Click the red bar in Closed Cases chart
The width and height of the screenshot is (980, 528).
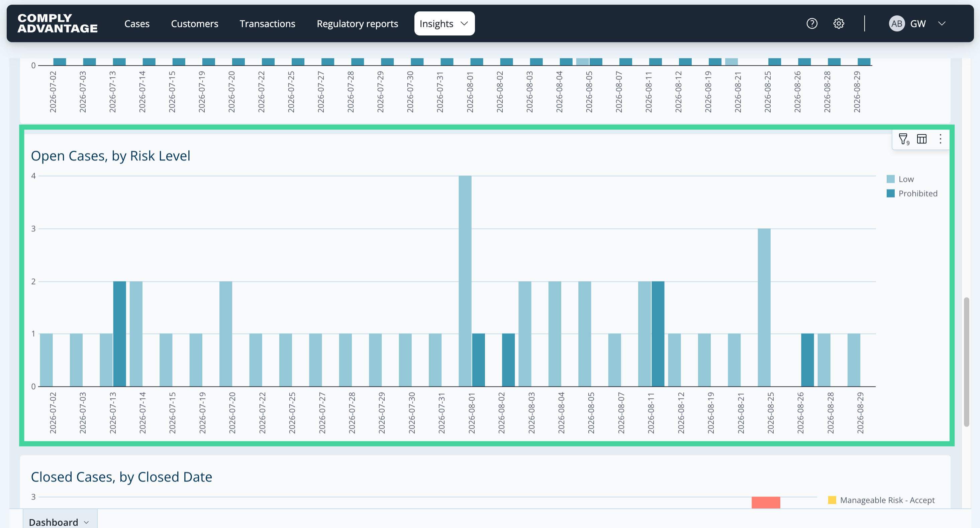[766, 502]
